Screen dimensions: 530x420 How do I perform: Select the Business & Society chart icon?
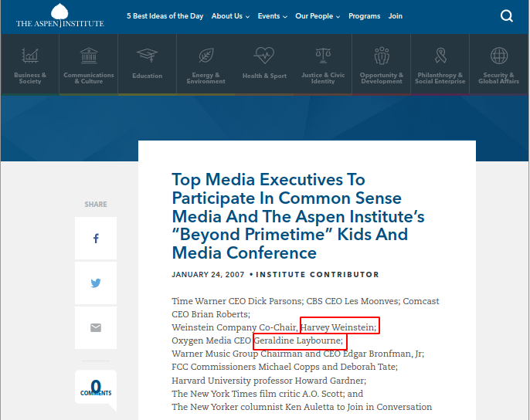[x=30, y=56]
